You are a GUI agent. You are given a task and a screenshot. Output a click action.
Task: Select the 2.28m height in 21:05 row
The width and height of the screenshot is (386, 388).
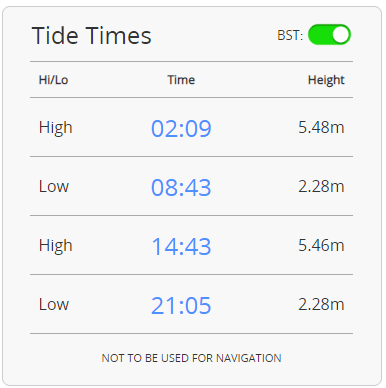tap(321, 304)
